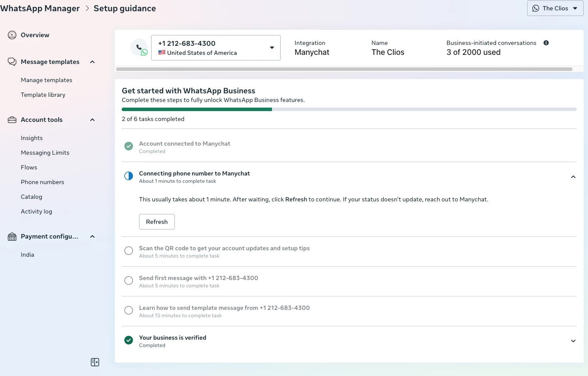Click the WhatsApp Manager breadcrumb link
The width and height of the screenshot is (588, 376).
click(x=40, y=8)
